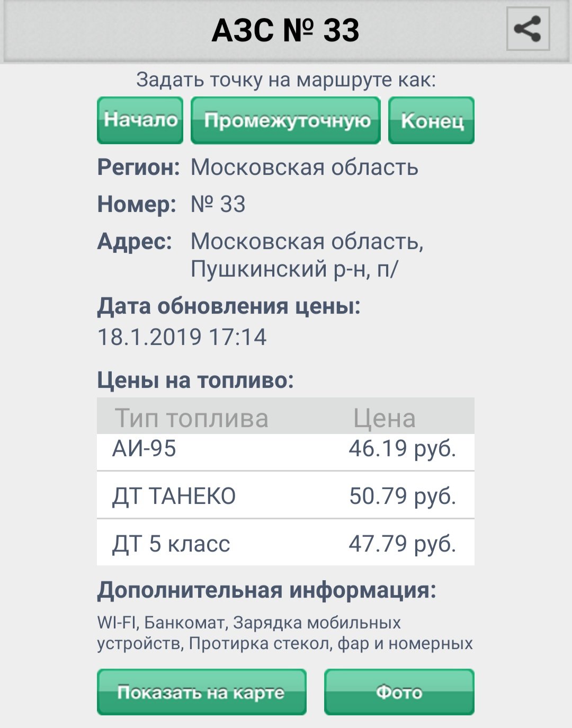This screenshot has height=728, width=572.
Task: Tap the address text Московская область, Пушкинский
Action: [307, 255]
